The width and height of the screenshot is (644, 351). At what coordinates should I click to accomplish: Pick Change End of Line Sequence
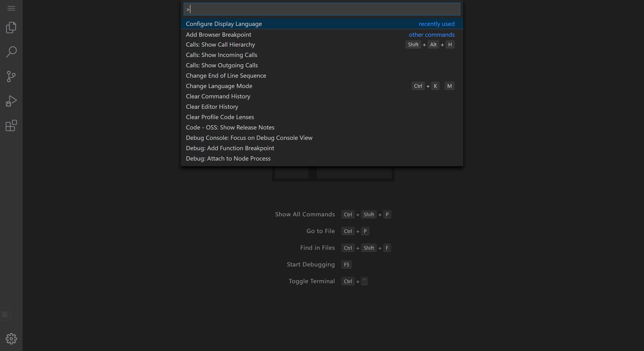point(226,76)
